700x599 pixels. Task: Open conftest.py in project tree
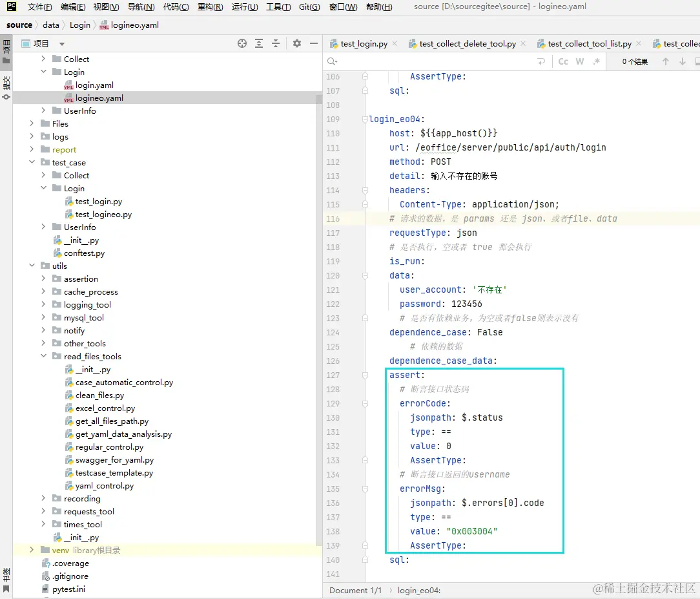click(x=84, y=253)
